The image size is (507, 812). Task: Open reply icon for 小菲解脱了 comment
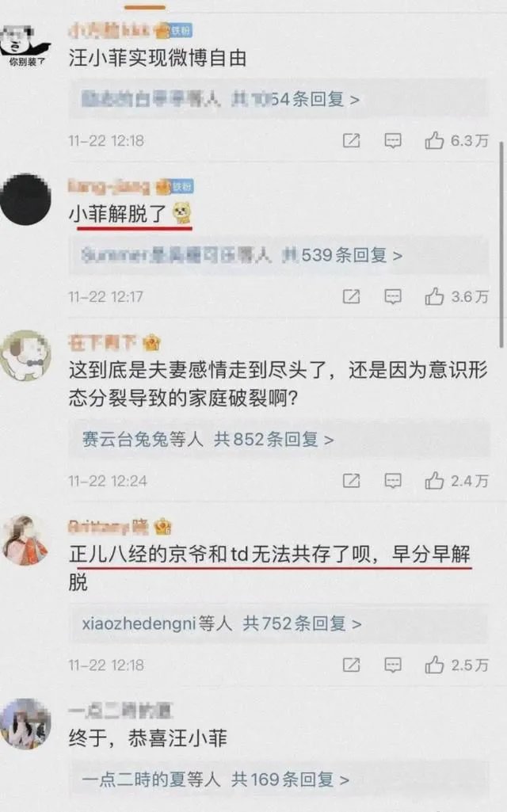coord(393,297)
